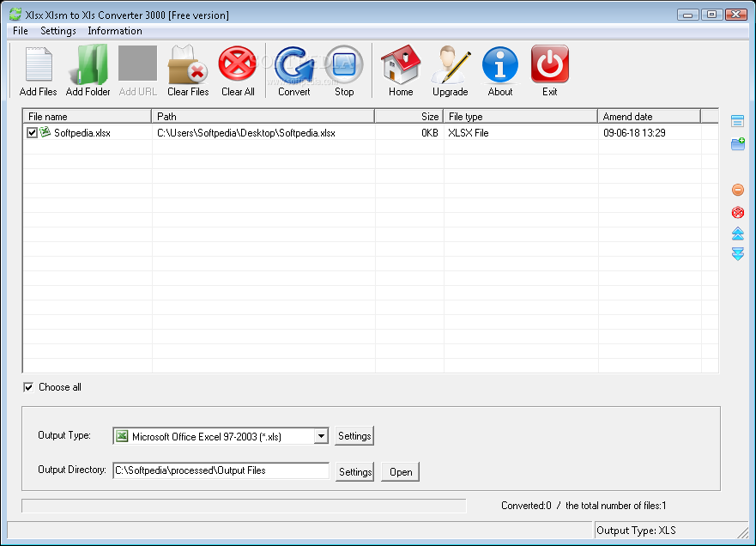Click the Excel icon beside Softpedia.xlsx
Screen dimensions: 756x546
click(45, 131)
